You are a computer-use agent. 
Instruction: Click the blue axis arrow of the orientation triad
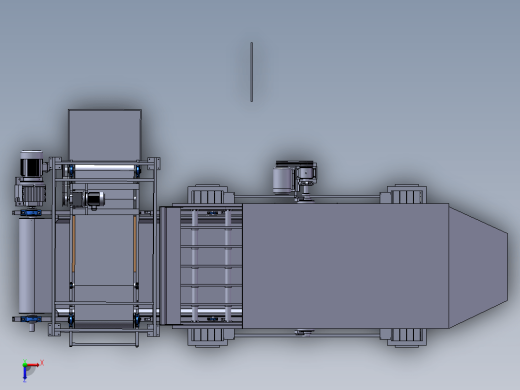pos(25,374)
